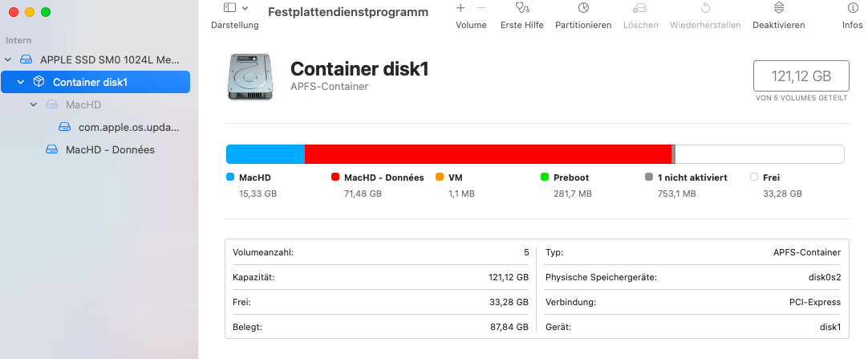Select the com.apple.os.update snapshot entry
The width and height of the screenshot is (868, 359).
click(x=128, y=127)
